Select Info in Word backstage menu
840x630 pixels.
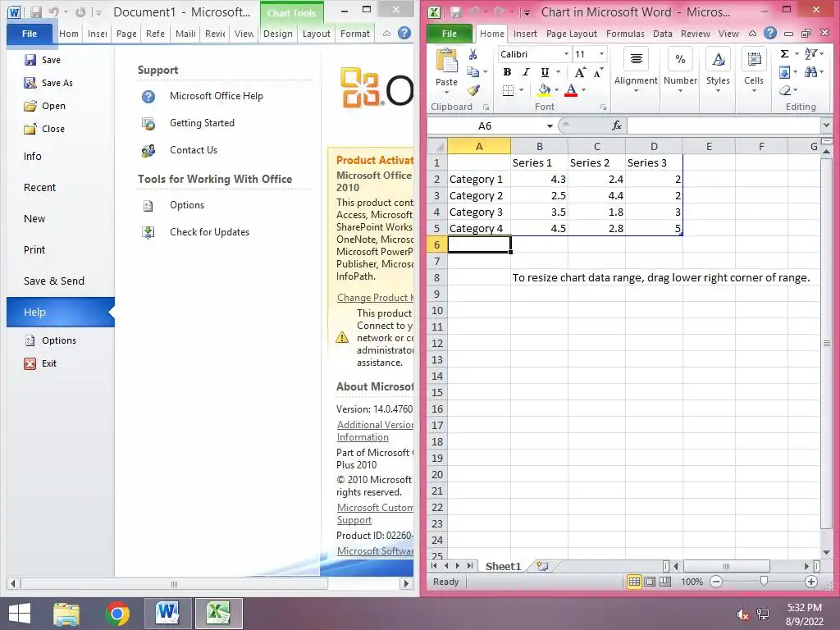[x=32, y=157]
